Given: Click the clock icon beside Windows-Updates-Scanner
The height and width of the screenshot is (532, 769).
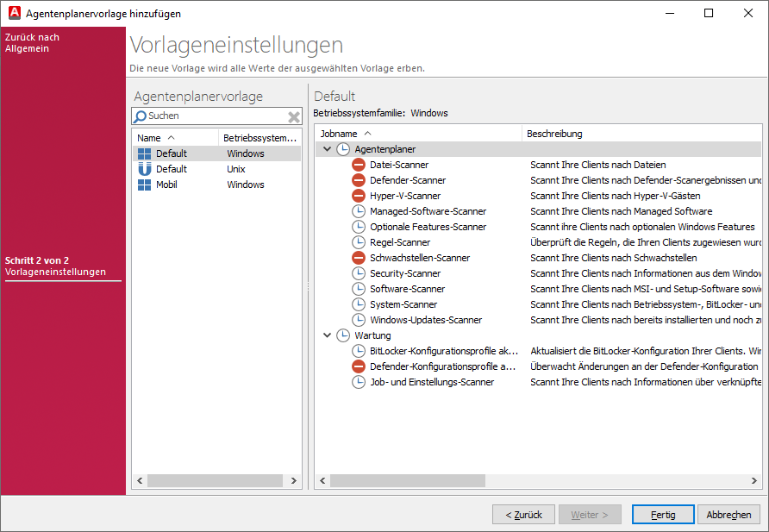Looking at the screenshot, I should click(359, 320).
